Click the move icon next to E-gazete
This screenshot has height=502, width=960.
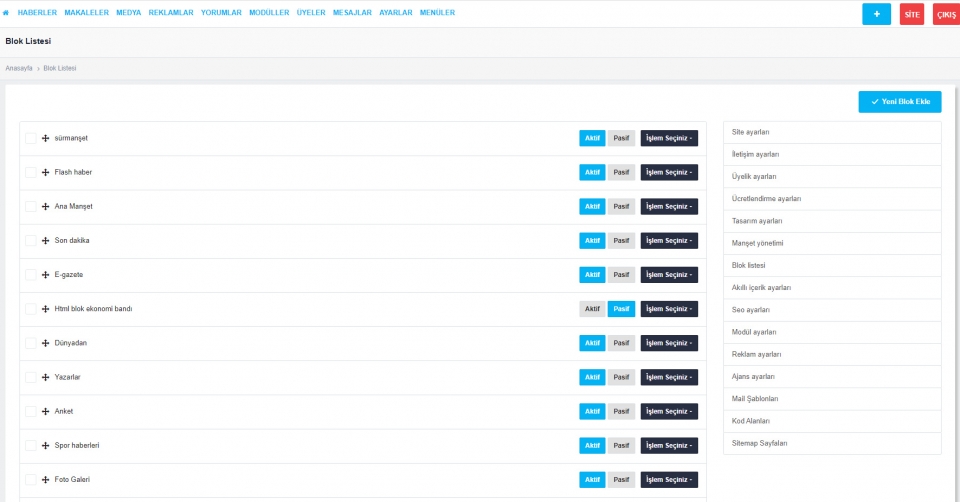pos(46,274)
